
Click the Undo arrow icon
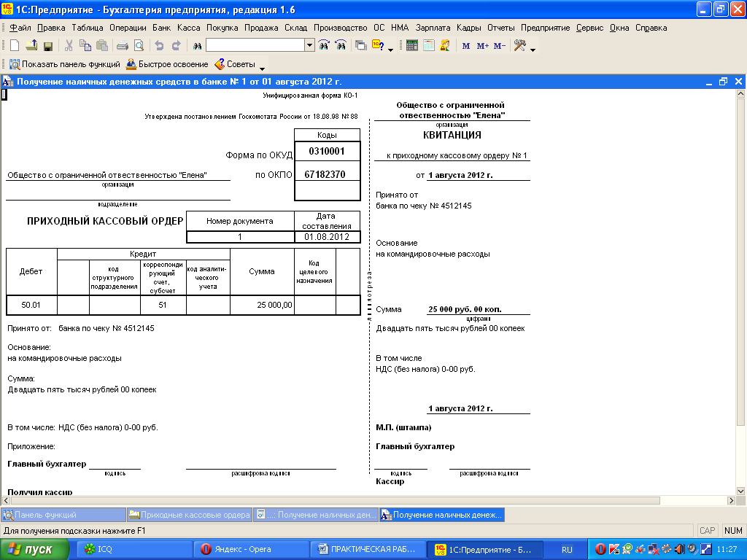159,46
